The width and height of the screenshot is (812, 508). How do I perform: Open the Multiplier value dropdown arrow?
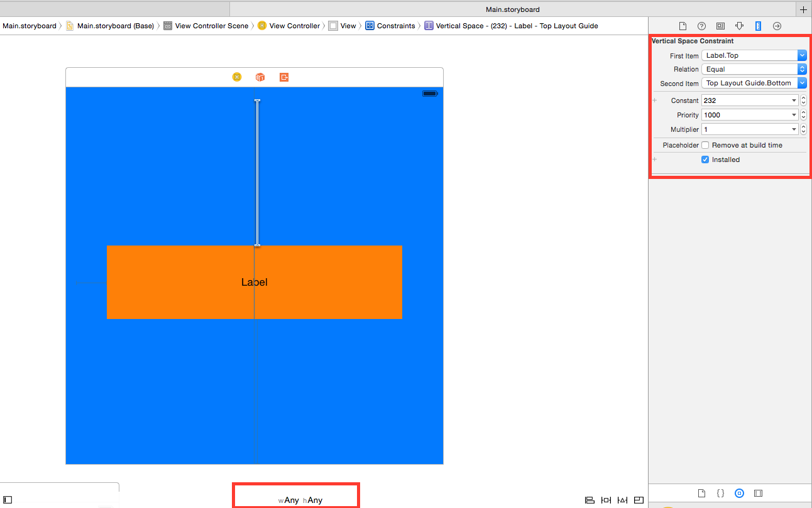click(794, 129)
